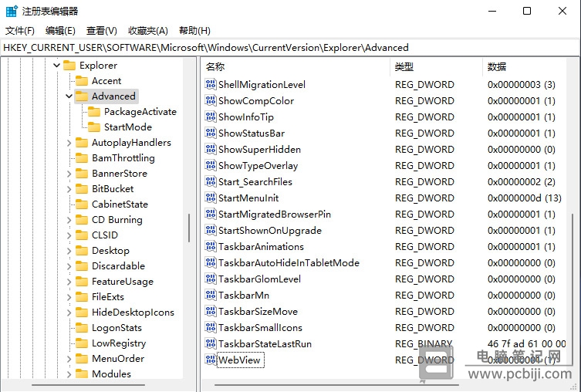Click the TaskbarGlomLevel value icon
Image resolution: width=581 pixels, height=392 pixels.
(x=211, y=279)
